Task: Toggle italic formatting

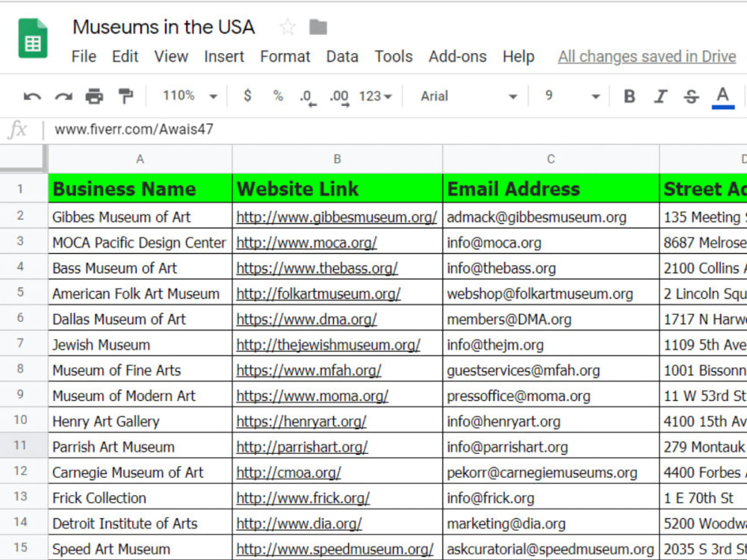Action: 660,96
